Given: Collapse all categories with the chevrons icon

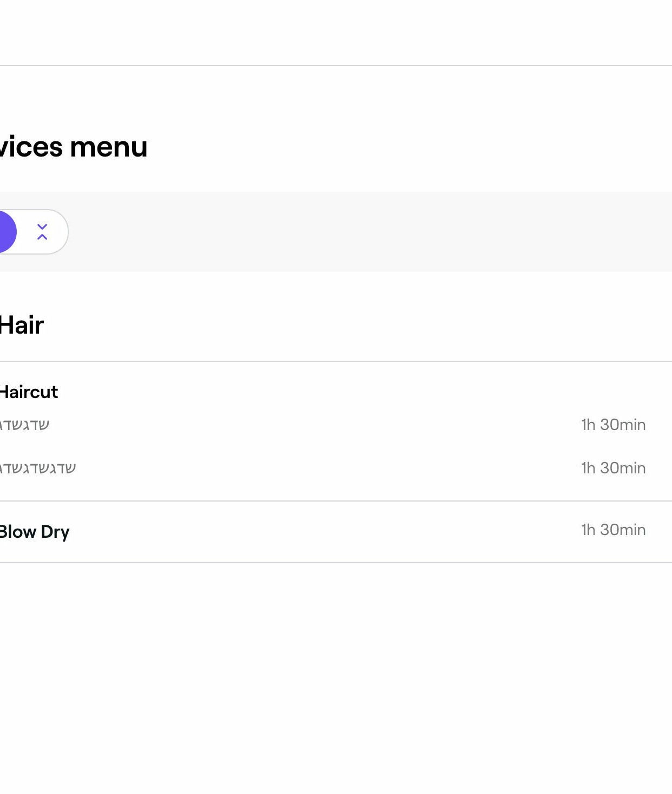Looking at the screenshot, I should pos(42,232).
